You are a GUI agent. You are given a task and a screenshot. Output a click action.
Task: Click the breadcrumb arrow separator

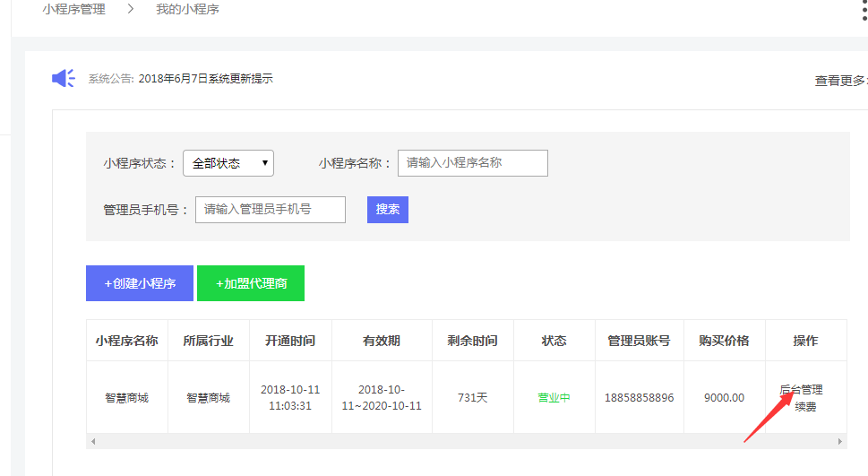tap(130, 10)
